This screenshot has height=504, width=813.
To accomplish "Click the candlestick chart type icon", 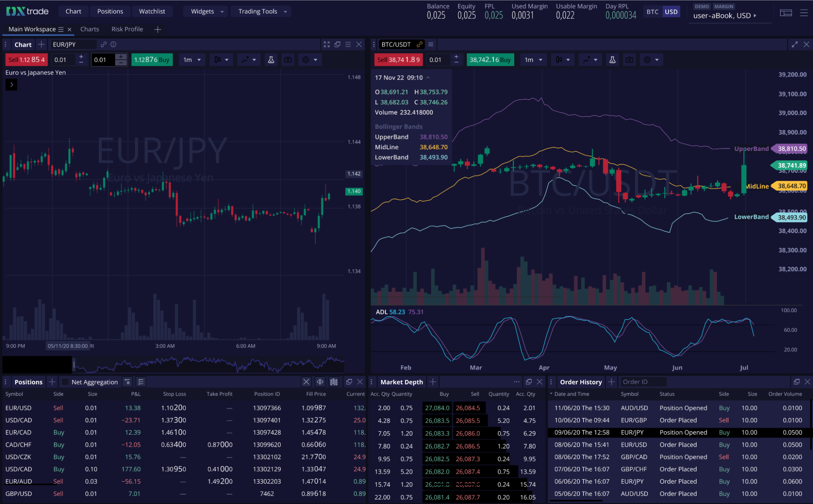I will (x=218, y=59).
